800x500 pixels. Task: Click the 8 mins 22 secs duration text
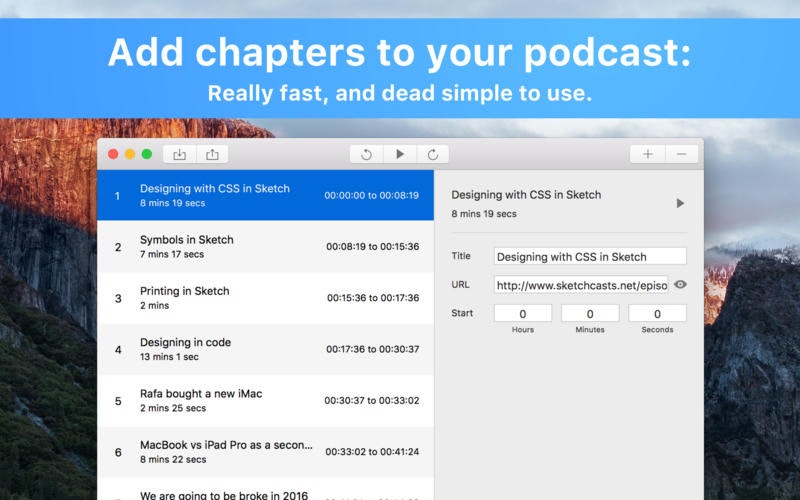point(173,459)
